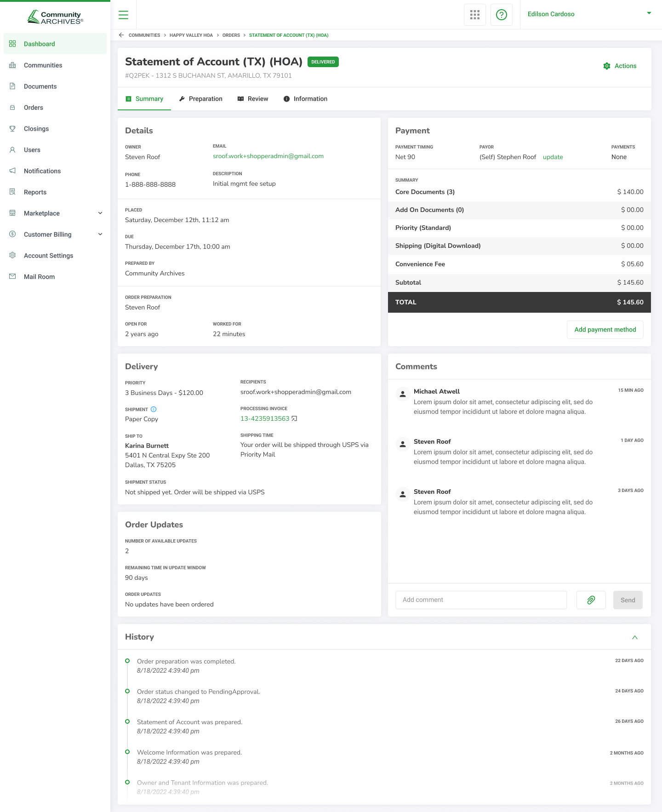Image resolution: width=662 pixels, height=812 pixels.
Task: Click the DELIVERED status badge
Action: coord(323,62)
